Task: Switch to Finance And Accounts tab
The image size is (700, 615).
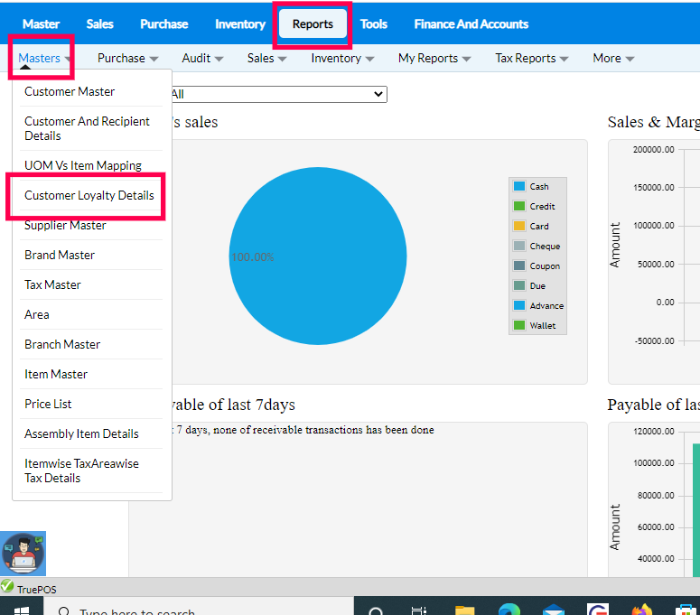Action: pos(471,23)
